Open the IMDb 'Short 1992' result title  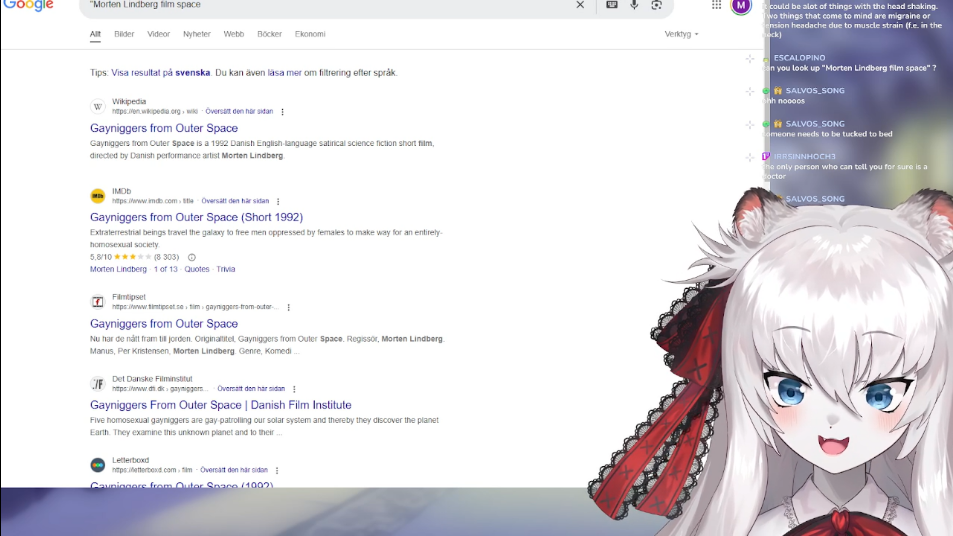[x=196, y=217]
